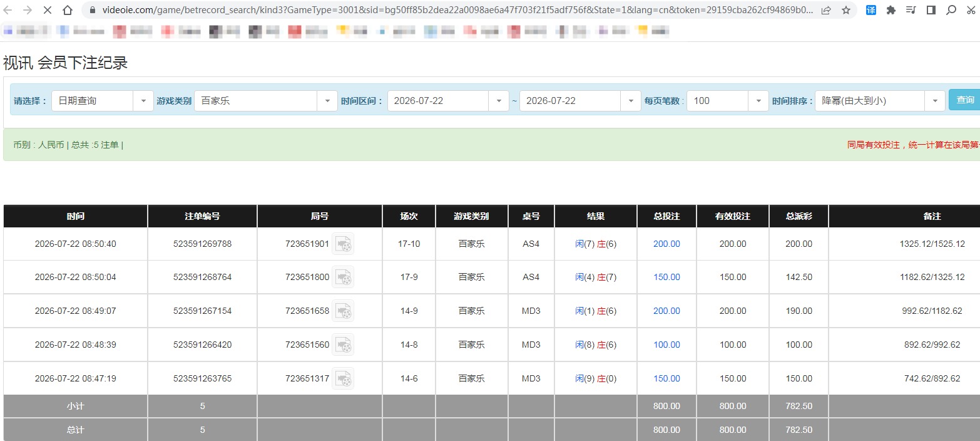Click total bet 100.00 link for 08:48:39
Screen dimensions: 980x441
[x=666, y=345]
